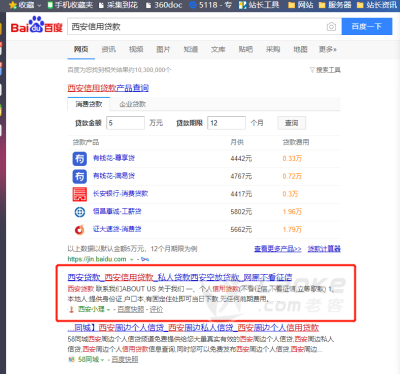400x374 pixels.
Task: Click the 1.96万 loan cost value
Action: click(292, 212)
